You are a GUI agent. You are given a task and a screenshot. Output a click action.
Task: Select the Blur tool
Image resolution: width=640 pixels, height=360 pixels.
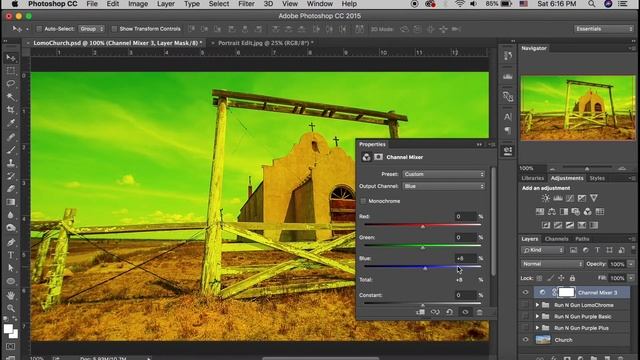coord(11,215)
